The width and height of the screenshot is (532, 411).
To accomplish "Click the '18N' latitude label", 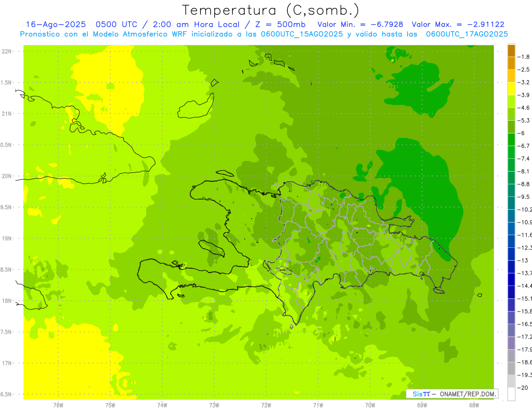I will [x=7, y=301].
